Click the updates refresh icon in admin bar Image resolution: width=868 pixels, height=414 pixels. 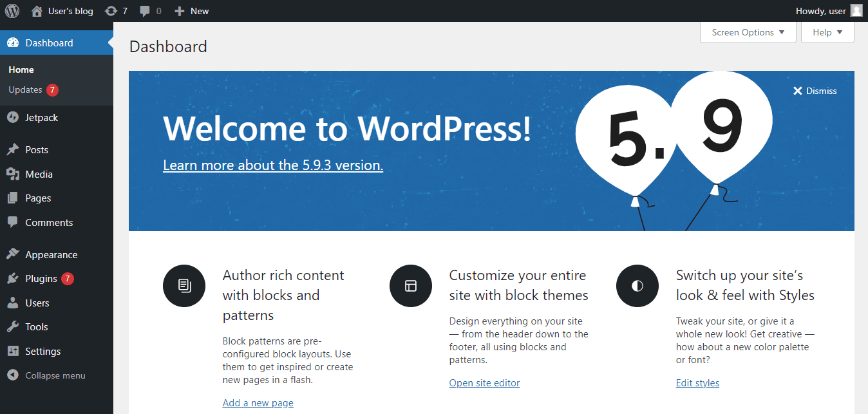point(111,10)
